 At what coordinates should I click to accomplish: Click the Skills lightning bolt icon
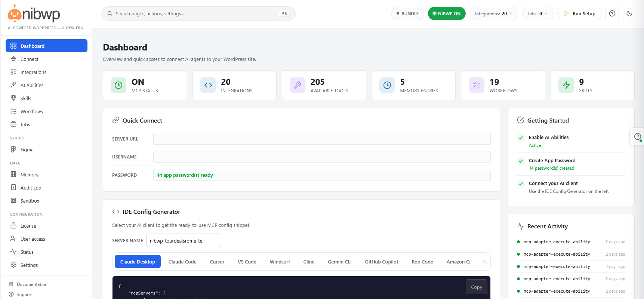click(x=566, y=85)
